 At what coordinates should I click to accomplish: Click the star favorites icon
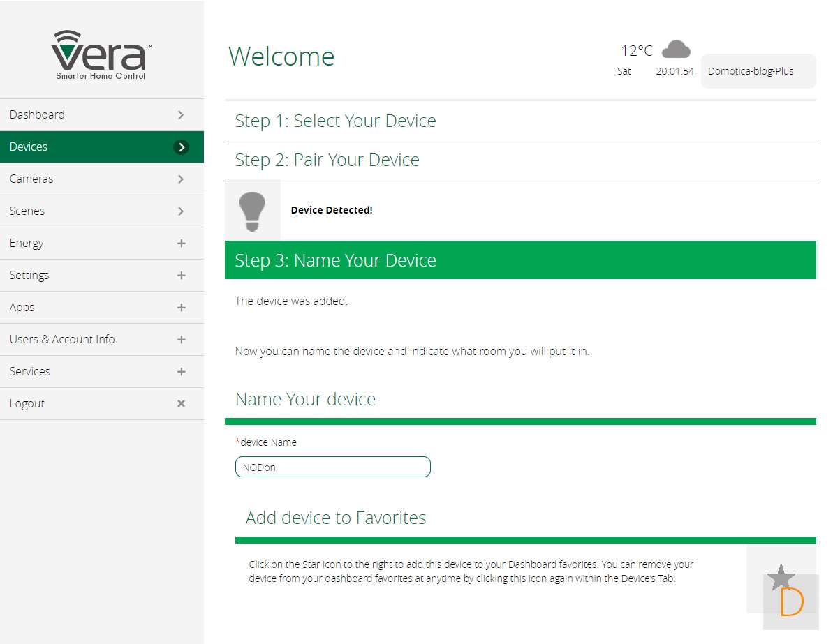pyautogui.click(x=781, y=578)
